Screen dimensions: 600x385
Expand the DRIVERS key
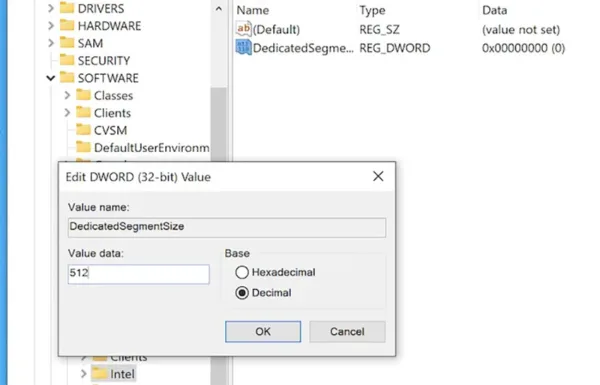click(51, 8)
